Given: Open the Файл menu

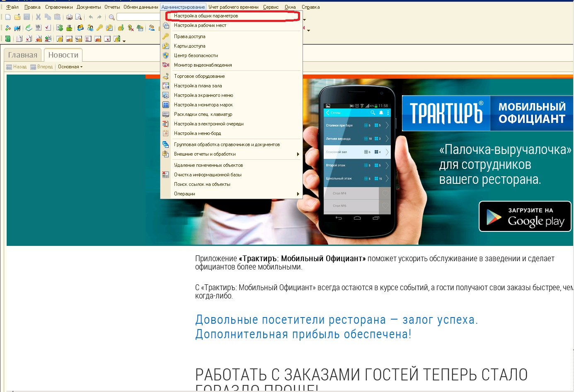Looking at the screenshot, I should pos(12,7).
